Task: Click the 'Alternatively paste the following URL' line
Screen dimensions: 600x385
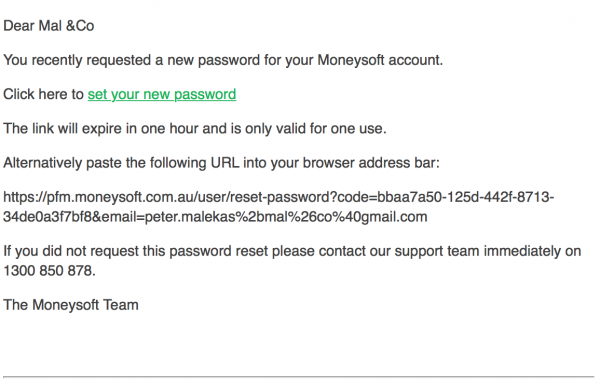Action: coord(222,163)
